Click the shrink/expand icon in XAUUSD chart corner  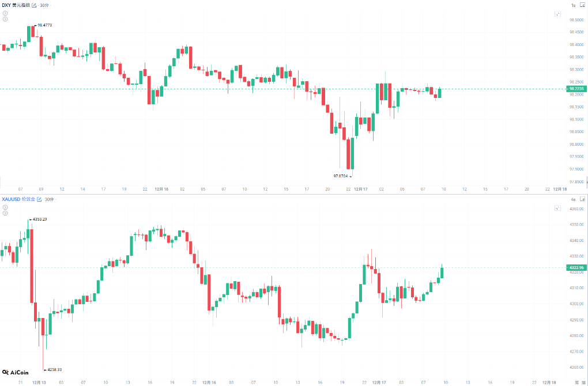coord(557,208)
